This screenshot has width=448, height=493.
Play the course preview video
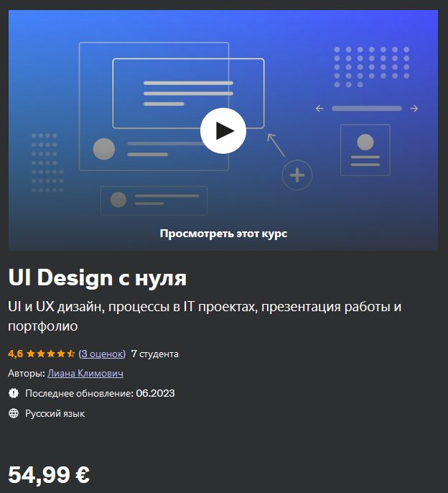[223, 131]
